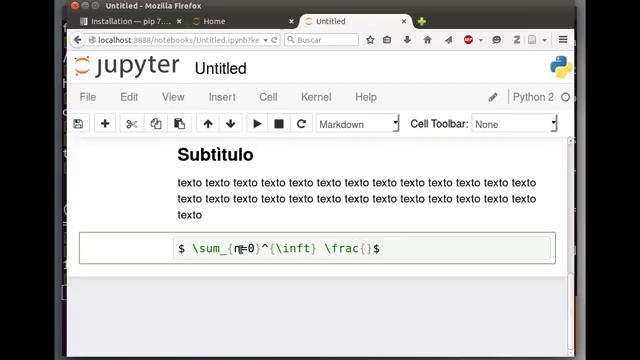Reload the page using the address bar icon
This screenshot has width=640, height=360.
point(274,40)
